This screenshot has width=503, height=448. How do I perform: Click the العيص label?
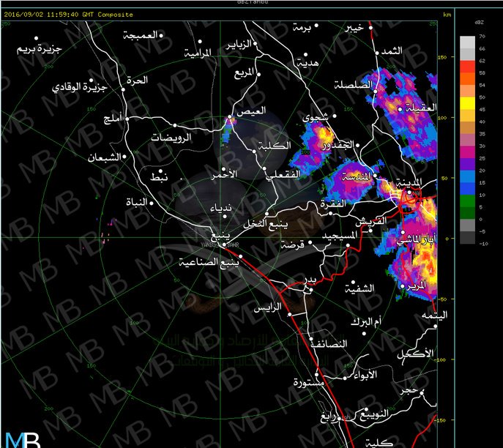[x=251, y=111]
